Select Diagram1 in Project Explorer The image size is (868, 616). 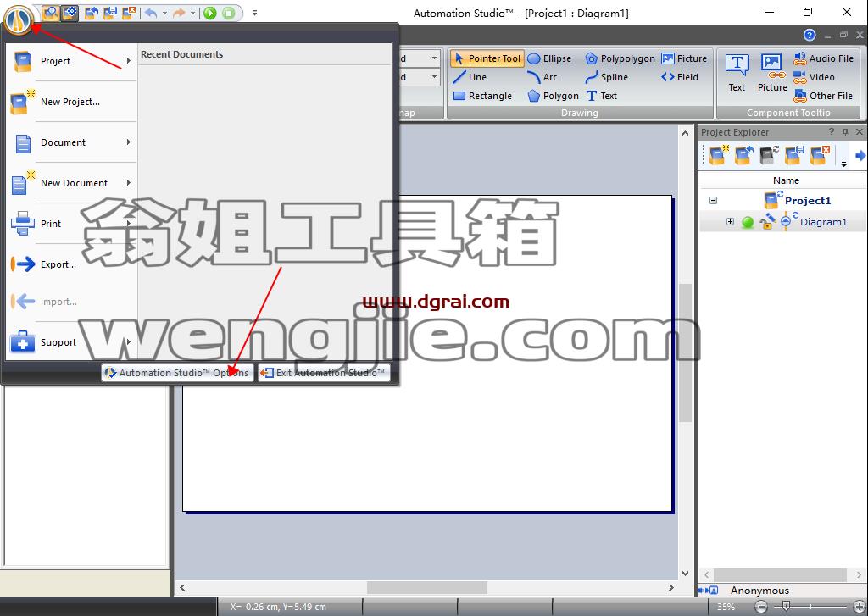tap(823, 222)
